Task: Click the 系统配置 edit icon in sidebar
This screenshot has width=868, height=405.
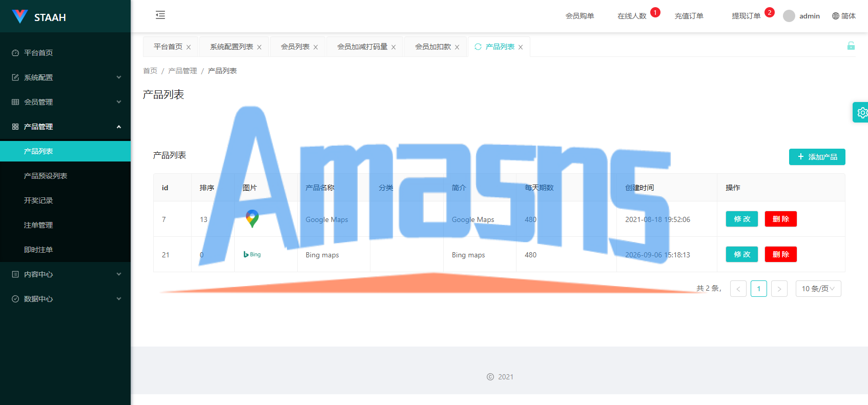Action: click(x=15, y=77)
